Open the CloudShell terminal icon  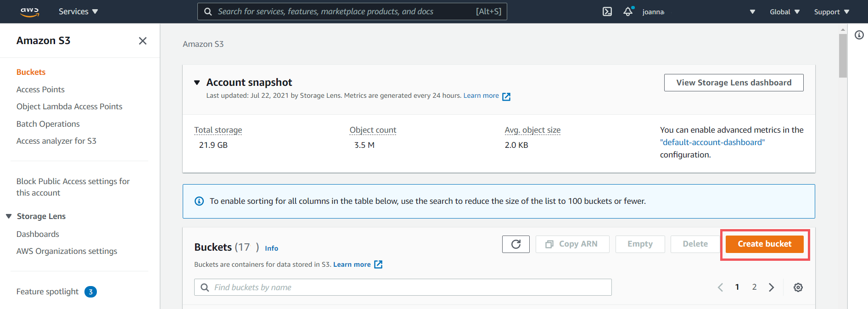coord(607,11)
